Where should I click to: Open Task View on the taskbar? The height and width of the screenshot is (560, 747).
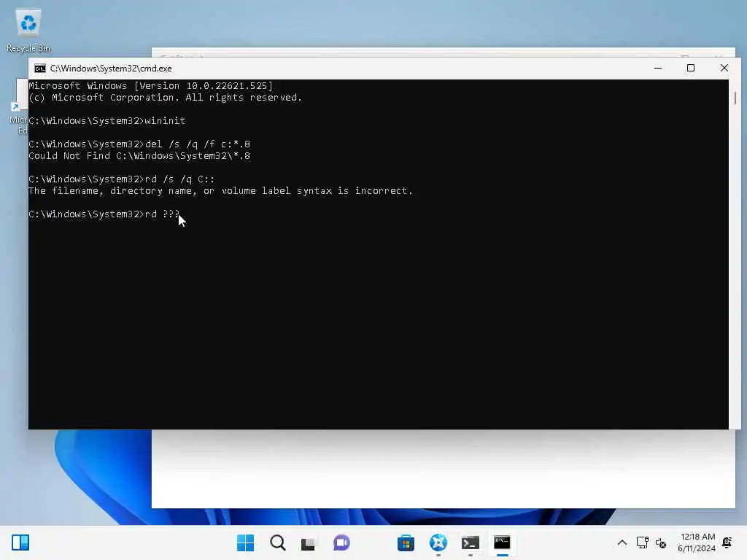click(x=309, y=543)
